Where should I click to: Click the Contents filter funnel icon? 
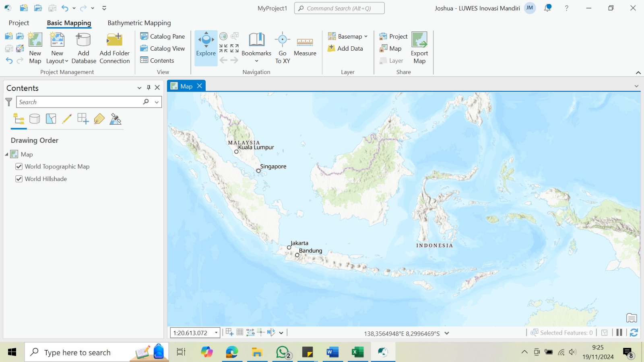click(x=9, y=102)
